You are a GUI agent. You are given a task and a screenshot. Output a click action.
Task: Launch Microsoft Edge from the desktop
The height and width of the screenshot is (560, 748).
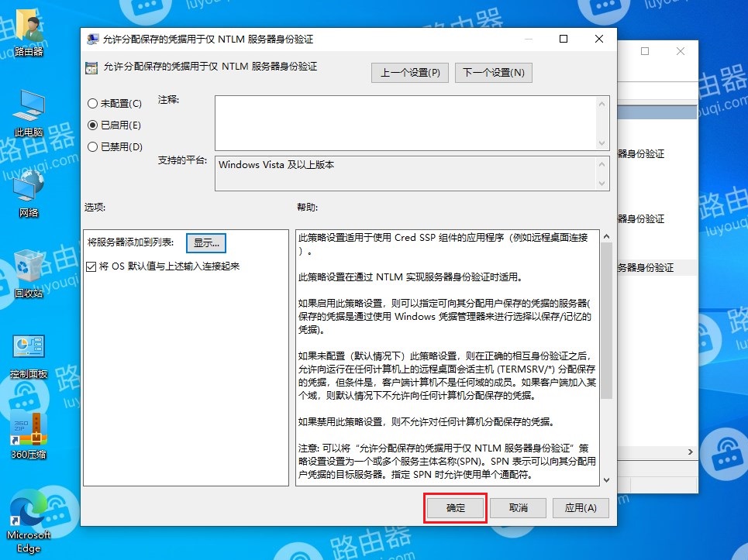[29, 522]
